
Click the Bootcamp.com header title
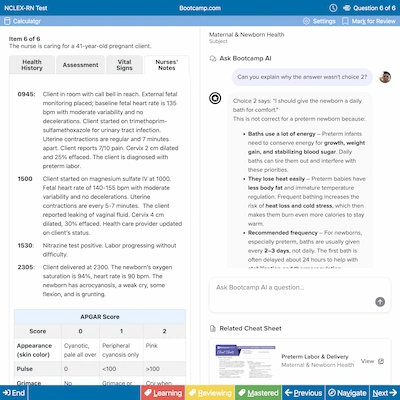click(x=200, y=8)
